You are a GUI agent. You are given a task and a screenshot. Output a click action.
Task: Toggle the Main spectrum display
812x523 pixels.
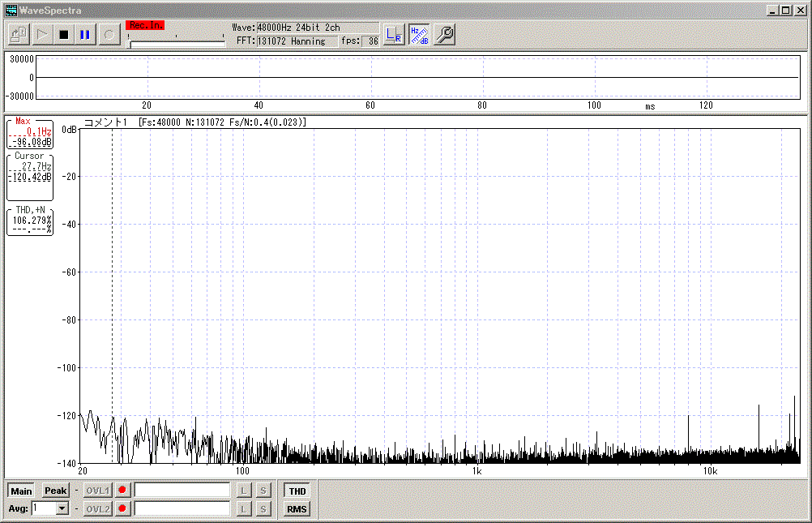(21, 491)
